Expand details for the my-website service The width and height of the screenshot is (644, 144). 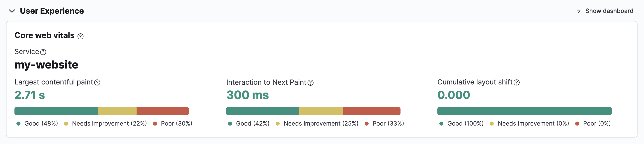(x=47, y=65)
